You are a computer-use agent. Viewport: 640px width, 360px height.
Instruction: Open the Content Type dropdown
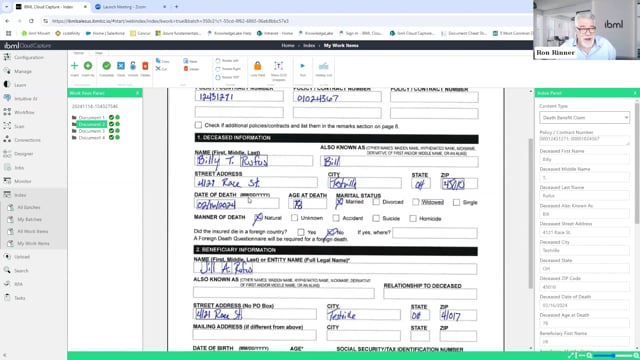(584, 118)
